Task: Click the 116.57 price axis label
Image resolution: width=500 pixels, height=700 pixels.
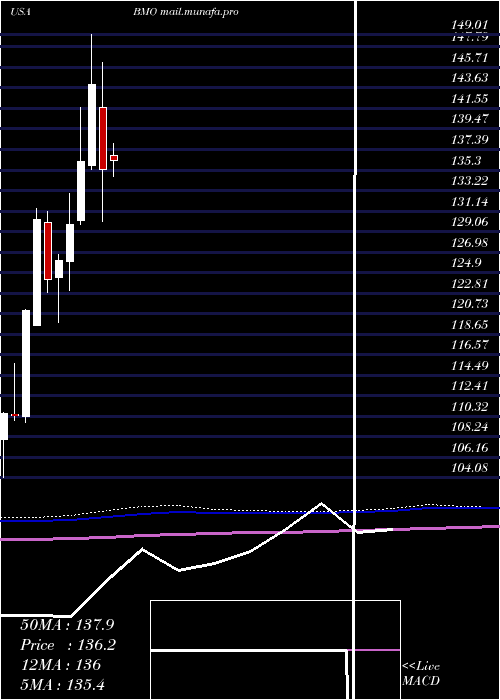Action: (x=469, y=345)
